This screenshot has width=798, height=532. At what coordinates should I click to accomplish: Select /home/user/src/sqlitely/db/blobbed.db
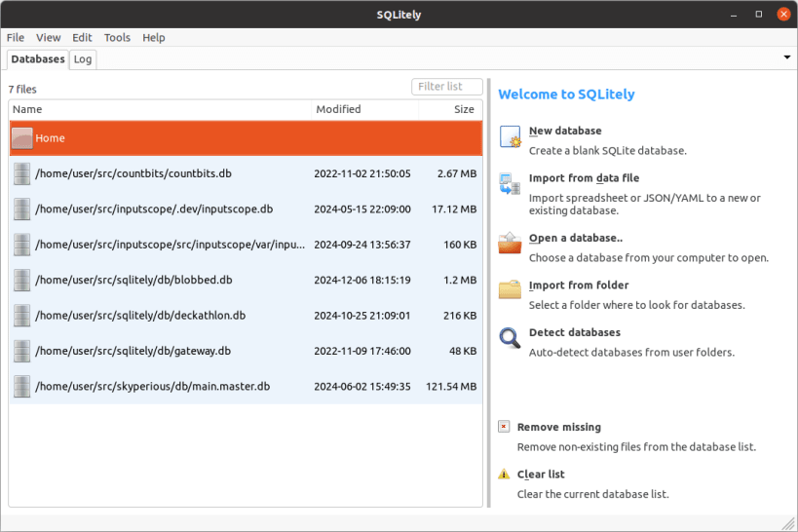pyautogui.click(x=246, y=280)
